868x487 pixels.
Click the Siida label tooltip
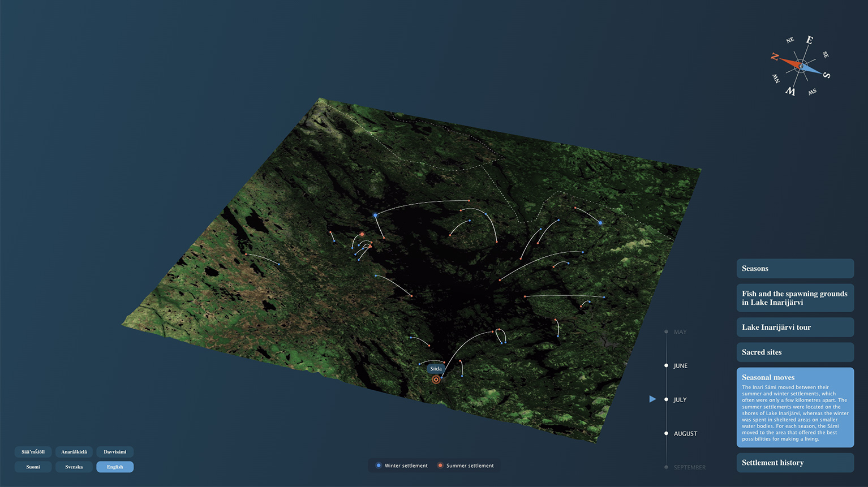pyautogui.click(x=436, y=369)
